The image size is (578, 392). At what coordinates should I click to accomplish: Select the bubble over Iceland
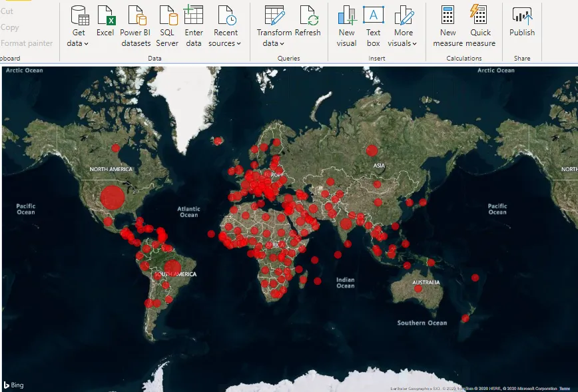point(218,140)
